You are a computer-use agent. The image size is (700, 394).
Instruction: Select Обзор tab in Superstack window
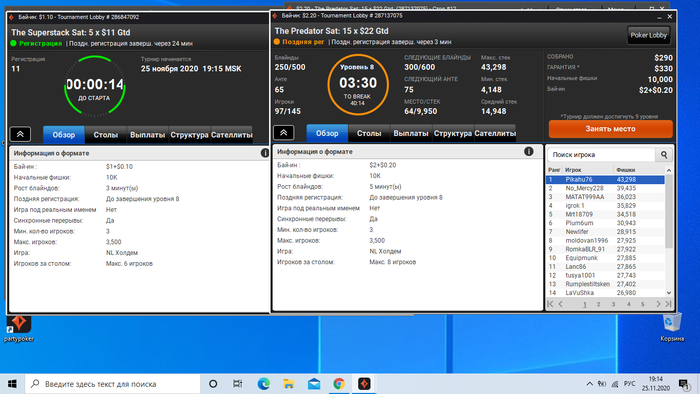tap(63, 135)
